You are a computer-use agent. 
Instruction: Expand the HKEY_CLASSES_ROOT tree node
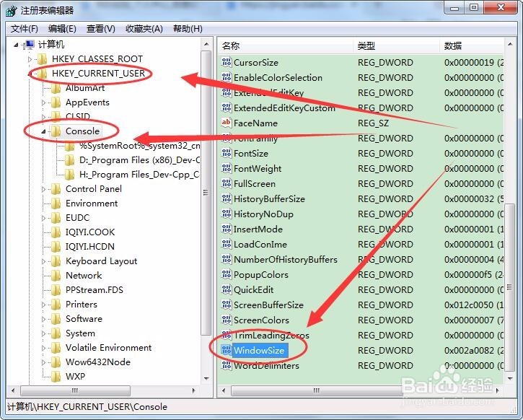pos(30,59)
